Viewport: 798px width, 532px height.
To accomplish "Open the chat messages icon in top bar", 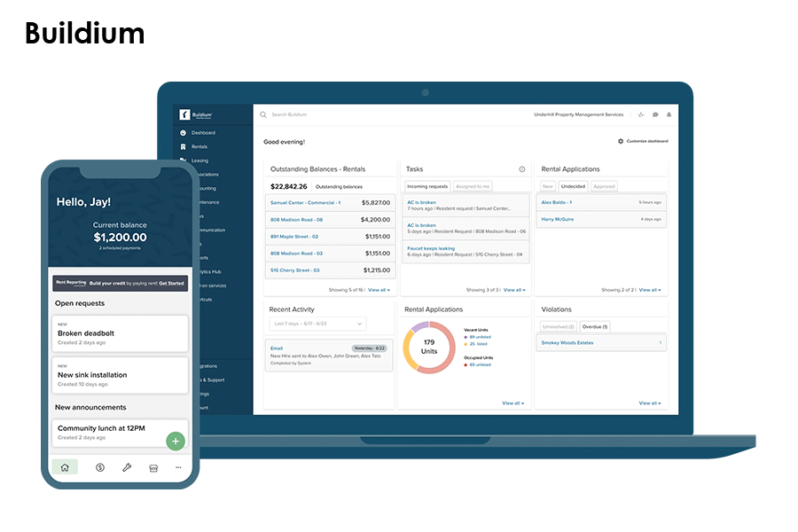I will click(655, 114).
